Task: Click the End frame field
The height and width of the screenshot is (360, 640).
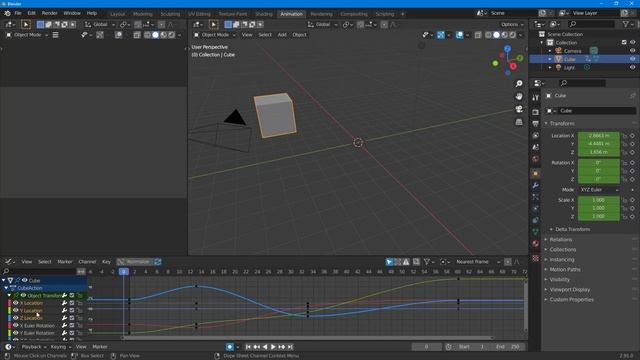Action: coord(507,347)
